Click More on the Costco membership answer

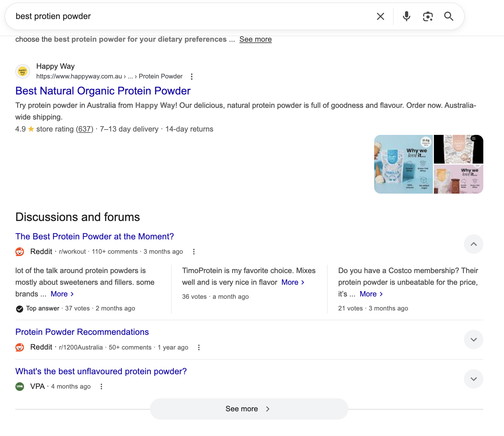click(371, 294)
